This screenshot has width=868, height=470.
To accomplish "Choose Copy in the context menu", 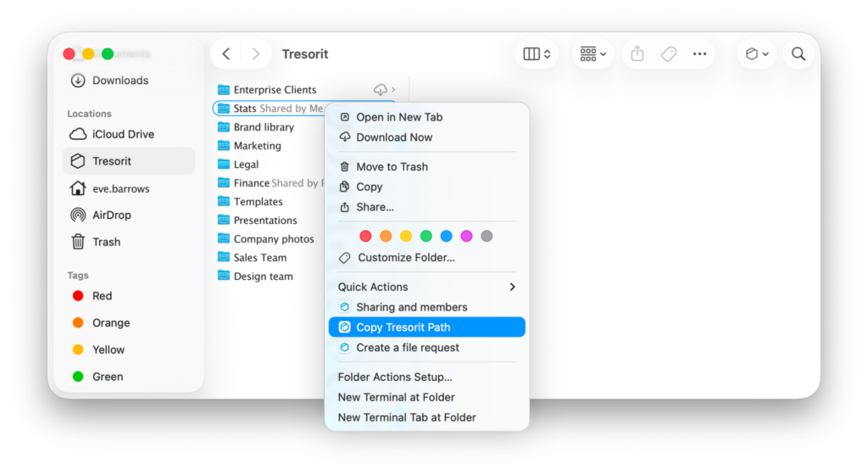I will click(427, 187).
